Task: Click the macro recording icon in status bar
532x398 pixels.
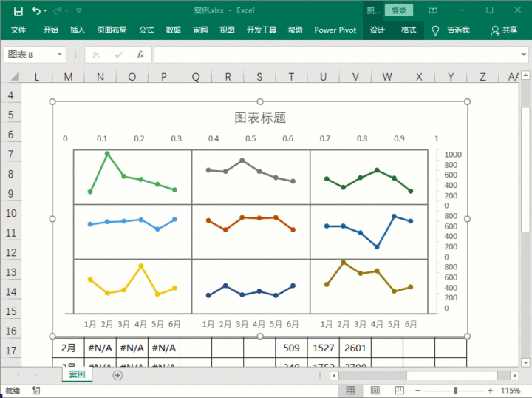Action: [35, 391]
